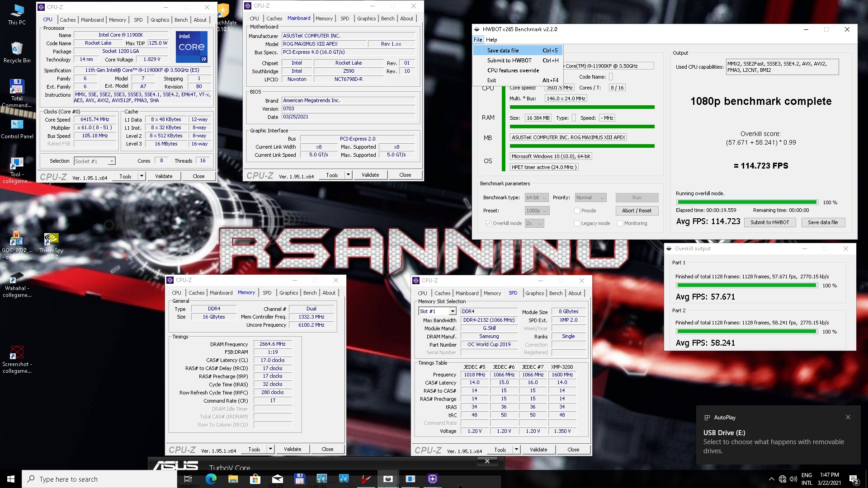Open the Preset 1080p dropdown
Viewport: 868px width, 488px height.
[x=537, y=211]
